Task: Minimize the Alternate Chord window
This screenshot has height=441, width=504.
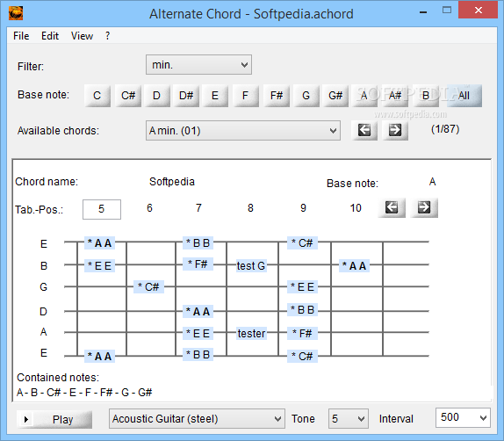Action: (x=423, y=12)
